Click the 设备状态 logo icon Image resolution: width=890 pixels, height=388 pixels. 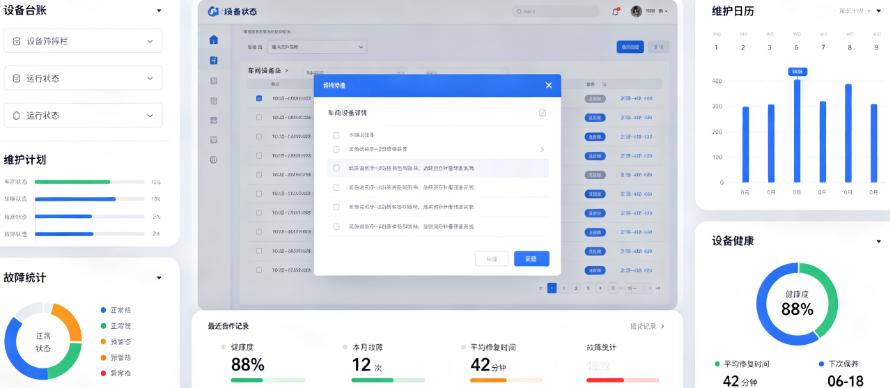[213, 11]
